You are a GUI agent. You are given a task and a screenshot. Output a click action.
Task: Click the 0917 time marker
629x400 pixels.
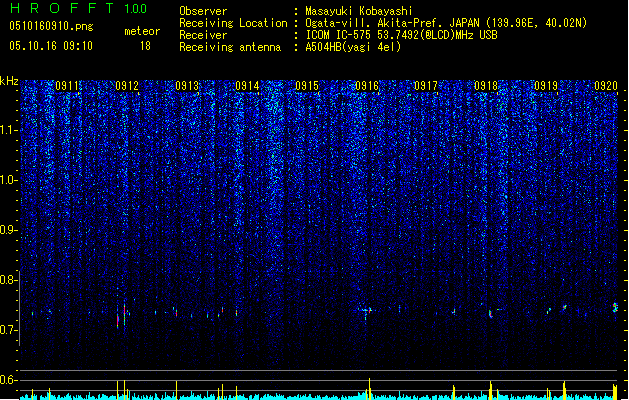coord(426,86)
